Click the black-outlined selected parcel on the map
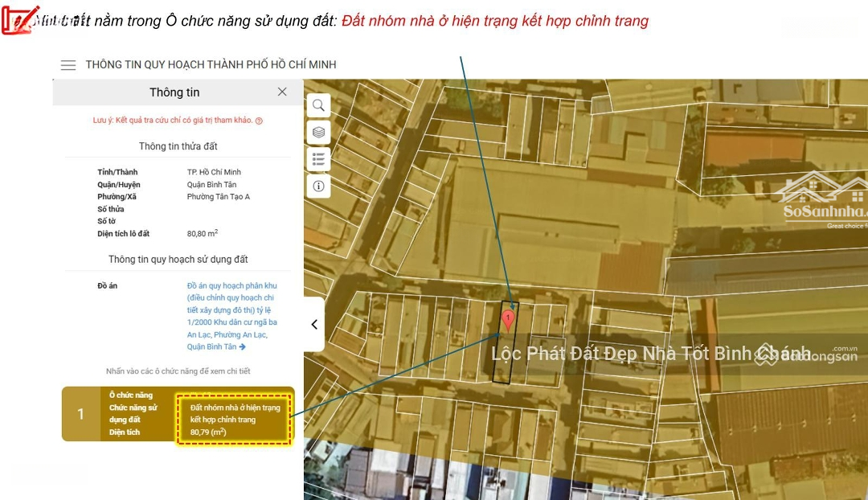This screenshot has width=868, height=500. pyautogui.click(x=503, y=362)
